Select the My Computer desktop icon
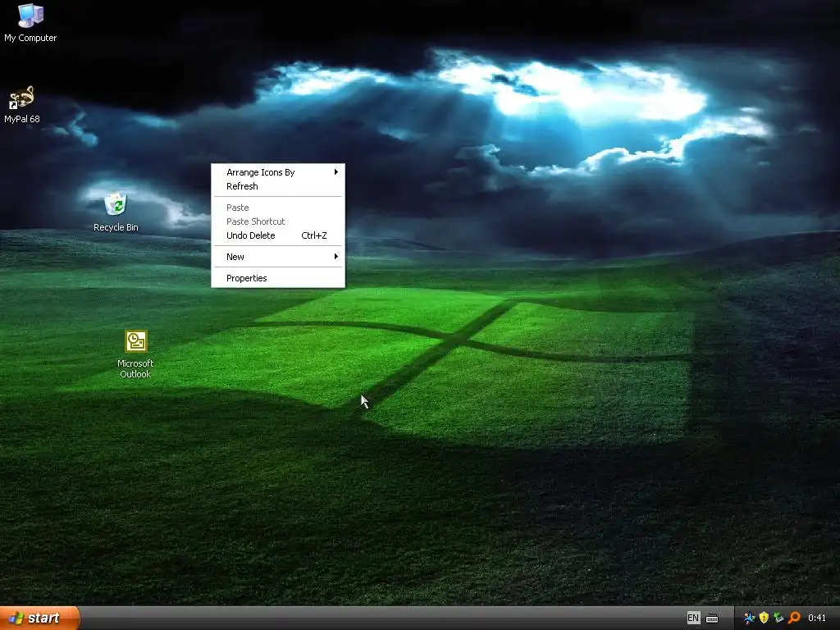The height and width of the screenshot is (630, 840). click(x=30, y=22)
